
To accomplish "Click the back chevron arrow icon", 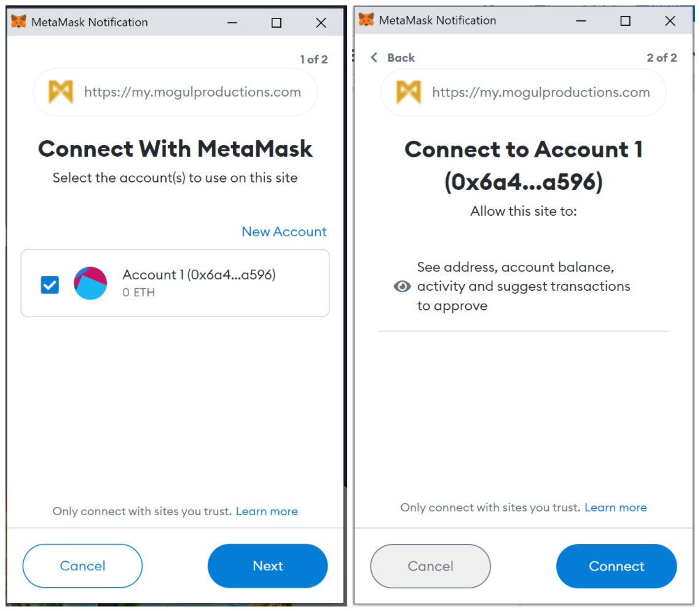I will 374,57.
